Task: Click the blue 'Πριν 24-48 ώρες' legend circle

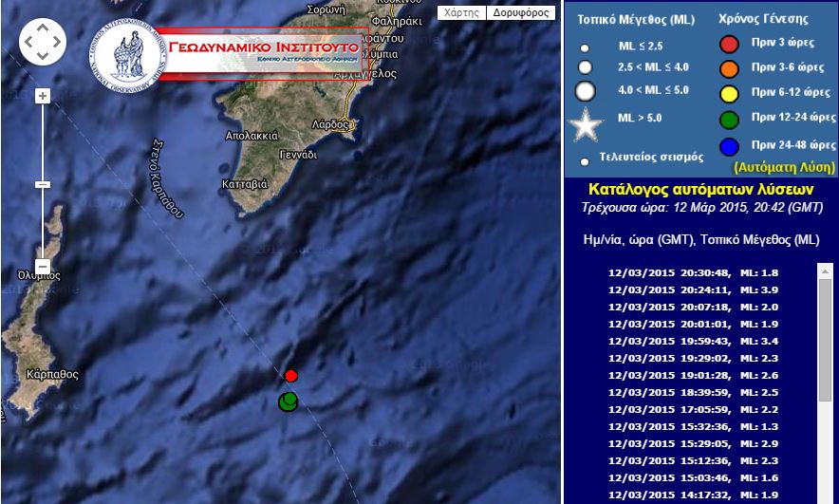Action: point(729,146)
